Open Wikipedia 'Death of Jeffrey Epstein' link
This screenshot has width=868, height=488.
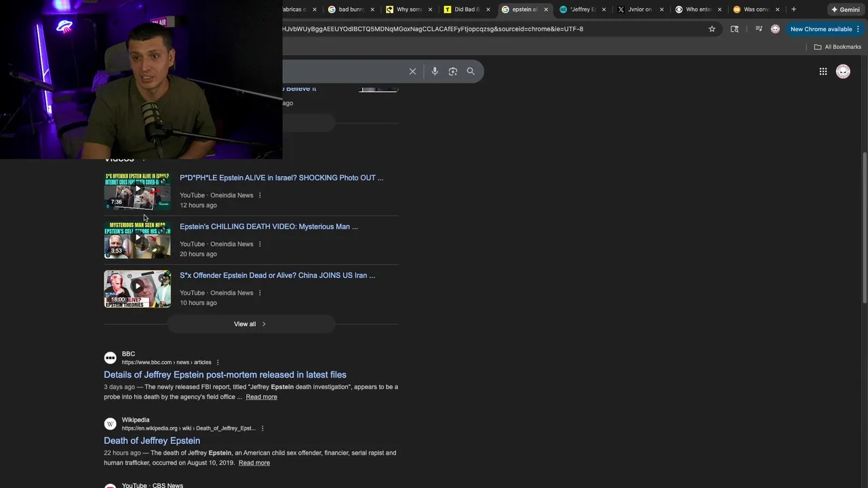click(x=152, y=441)
